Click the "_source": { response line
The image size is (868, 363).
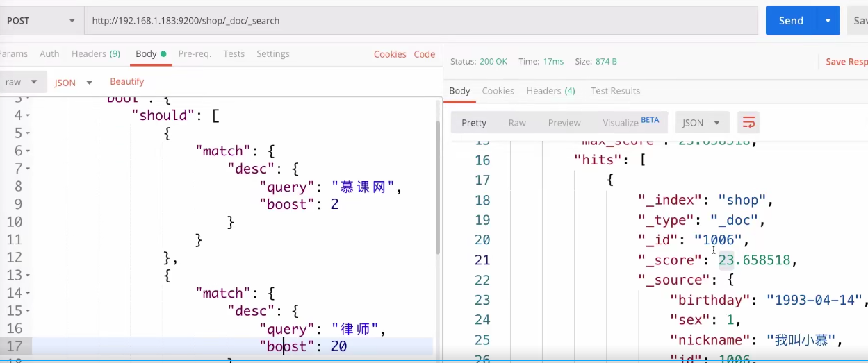[x=686, y=280]
